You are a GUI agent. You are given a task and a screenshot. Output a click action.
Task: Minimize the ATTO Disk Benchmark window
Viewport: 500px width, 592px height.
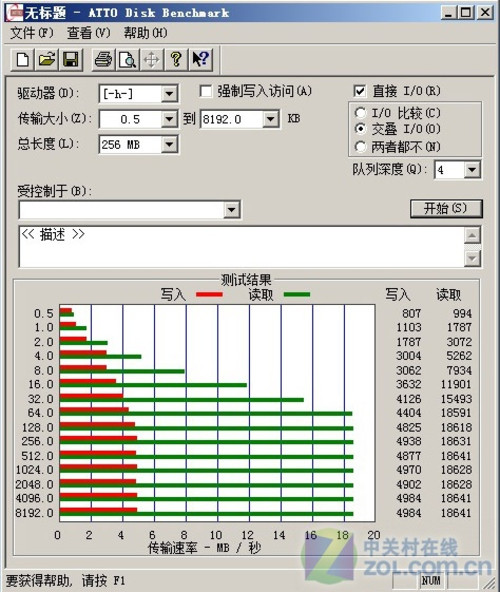click(448, 13)
